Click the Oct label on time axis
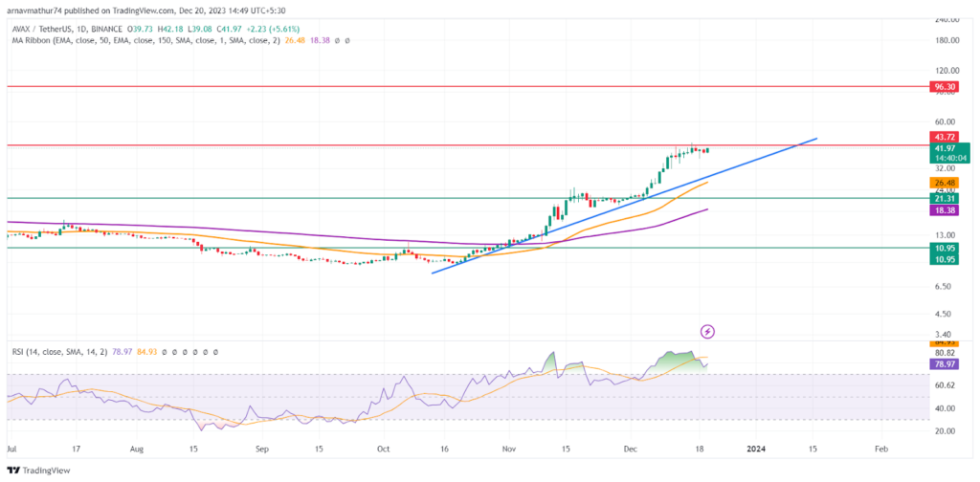Image resolution: width=980 pixels, height=482 pixels. point(384,449)
